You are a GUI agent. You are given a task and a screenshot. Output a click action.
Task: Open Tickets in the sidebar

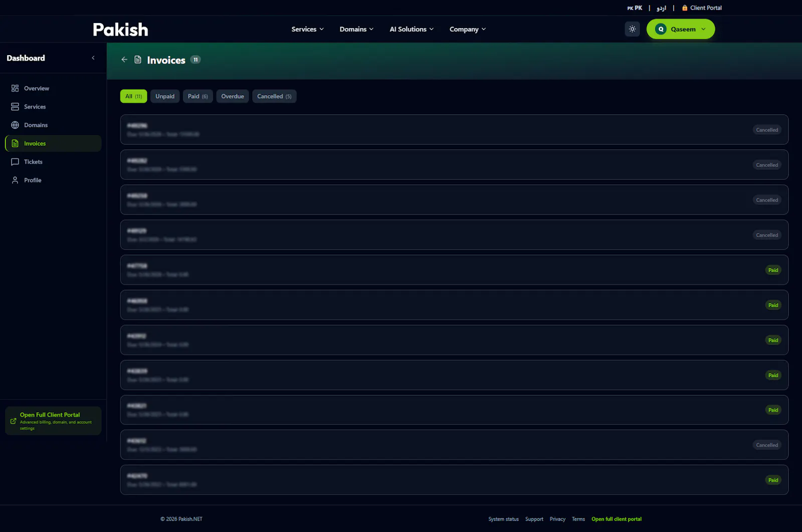coord(53,162)
